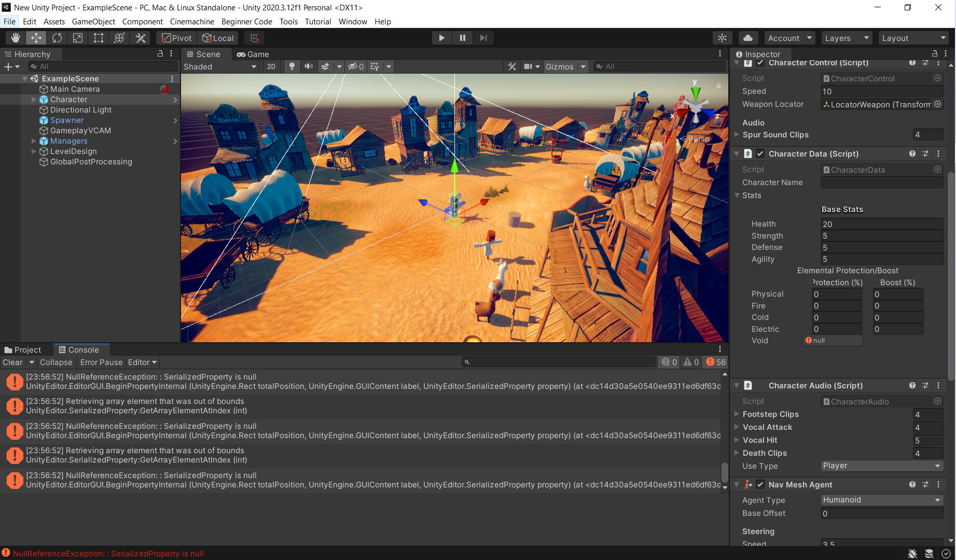Open Use Type Player dropdown

click(x=882, y=466)
